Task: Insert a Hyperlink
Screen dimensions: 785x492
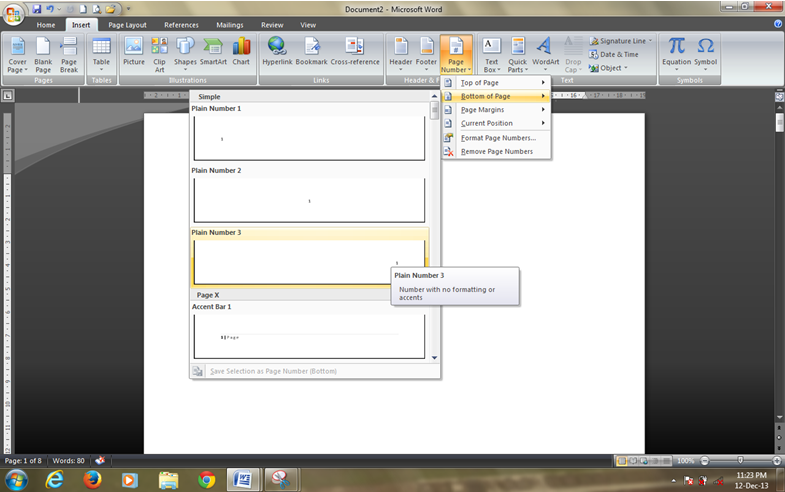Action: 277,52
